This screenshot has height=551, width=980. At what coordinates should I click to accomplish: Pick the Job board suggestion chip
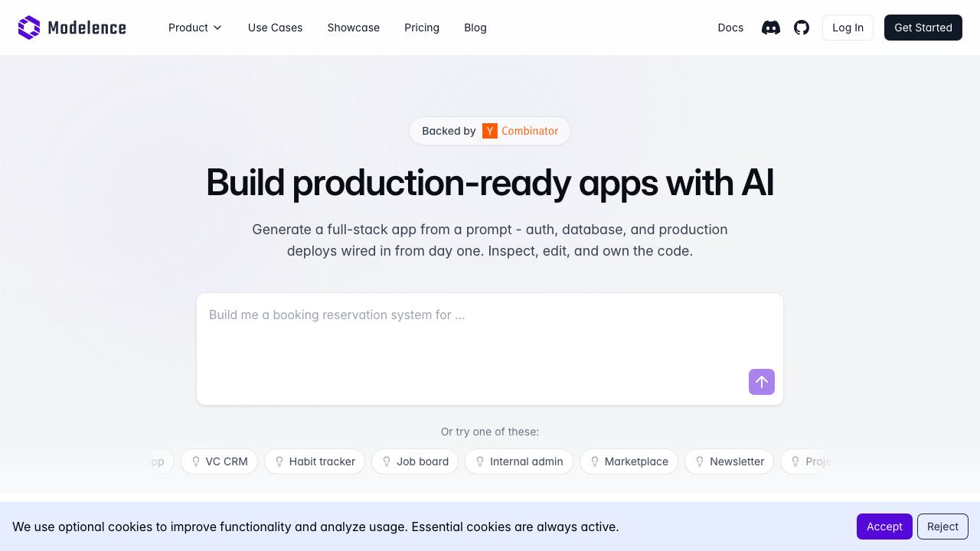point(415,461)
